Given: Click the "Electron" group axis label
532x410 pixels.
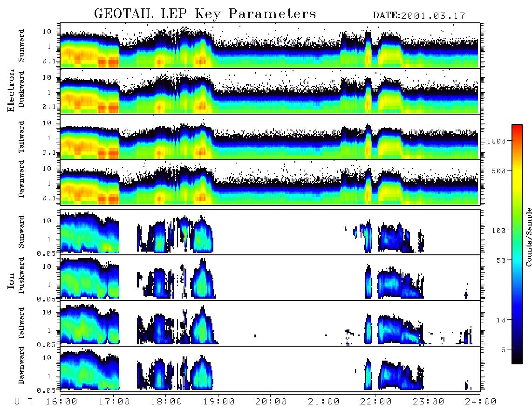Looking at the screenshot, I should [x=11, y=90].
